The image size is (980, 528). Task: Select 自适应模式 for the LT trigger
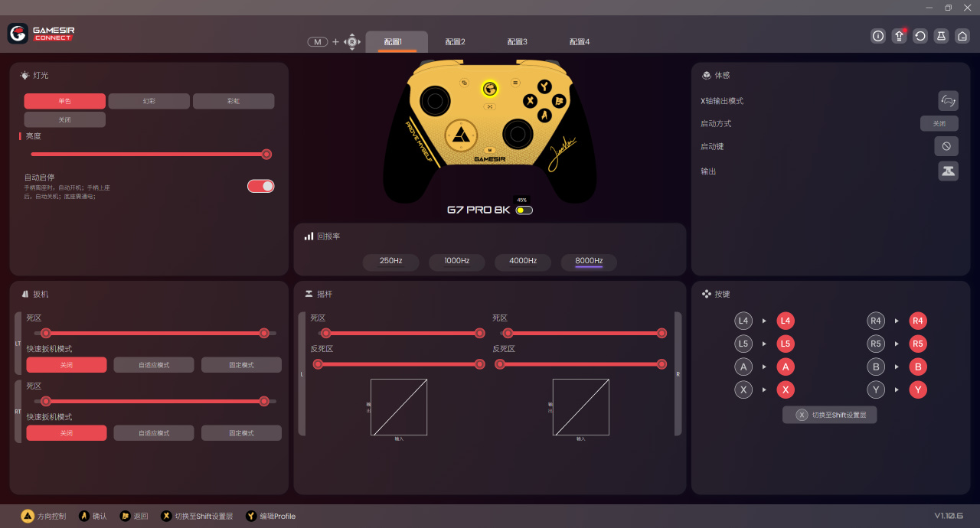pos(154,365)
